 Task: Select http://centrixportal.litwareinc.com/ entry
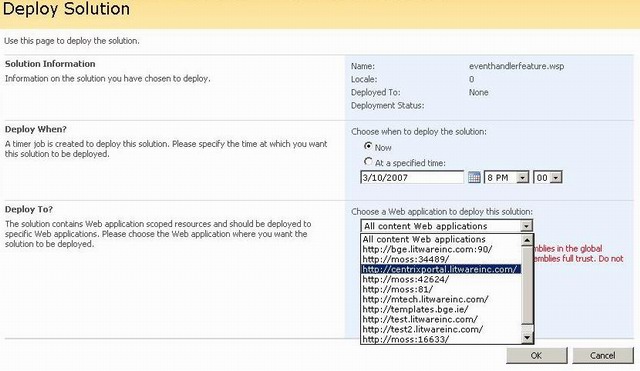441,269
